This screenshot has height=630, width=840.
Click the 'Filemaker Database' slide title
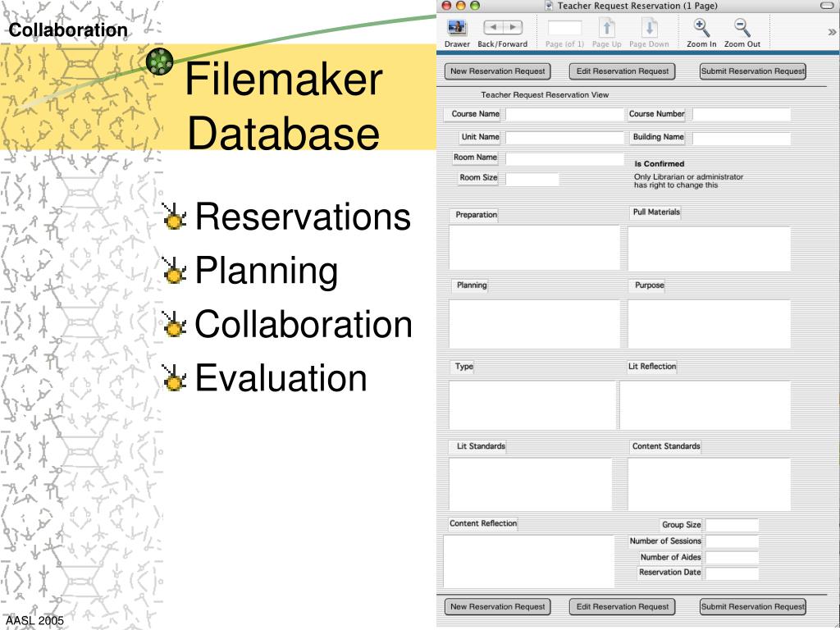283,106
